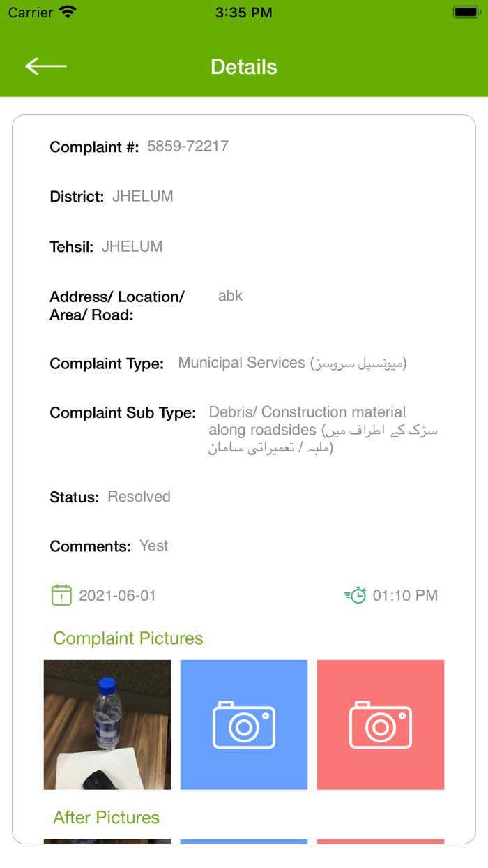The height and width of the screenshot is (868, 488).
Task: Tap the Yest comment text
Action: tap(154, 546)
